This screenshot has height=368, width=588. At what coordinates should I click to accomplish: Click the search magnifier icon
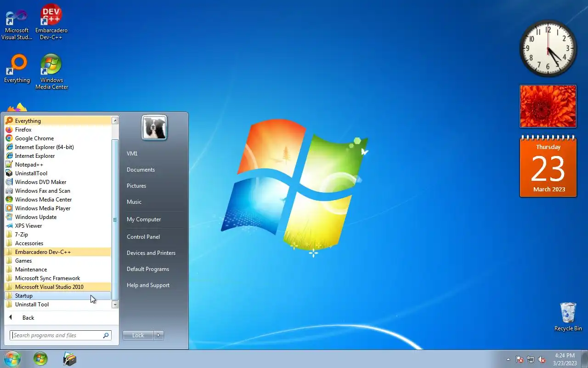pyautogui.click(x=106, y=335)
